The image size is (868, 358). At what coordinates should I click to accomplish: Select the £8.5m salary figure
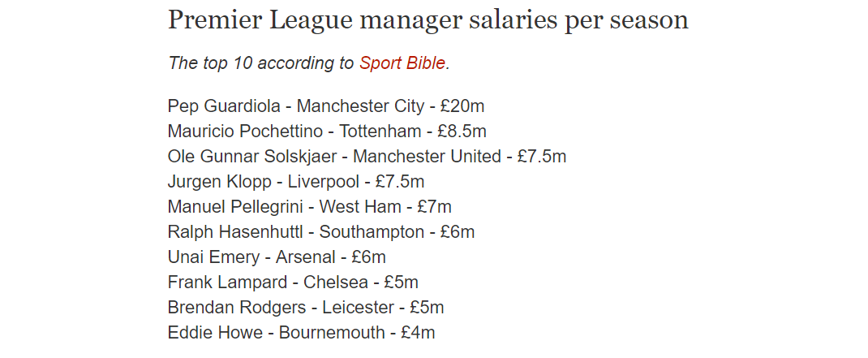click(462, 132)
